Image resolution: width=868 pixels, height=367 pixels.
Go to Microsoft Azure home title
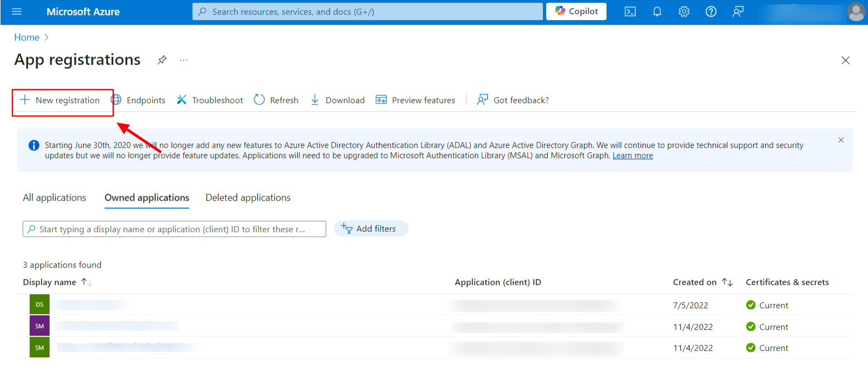[83, 12]
